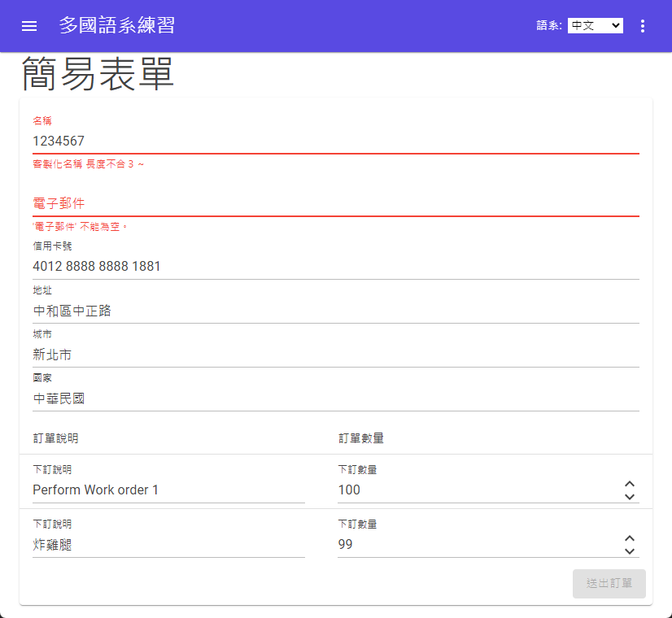Image resolution: width=672 pixels, height=618 pixels.
Task: Click the 信用卡號 credit card field
Action: click(x=335, y=266)
